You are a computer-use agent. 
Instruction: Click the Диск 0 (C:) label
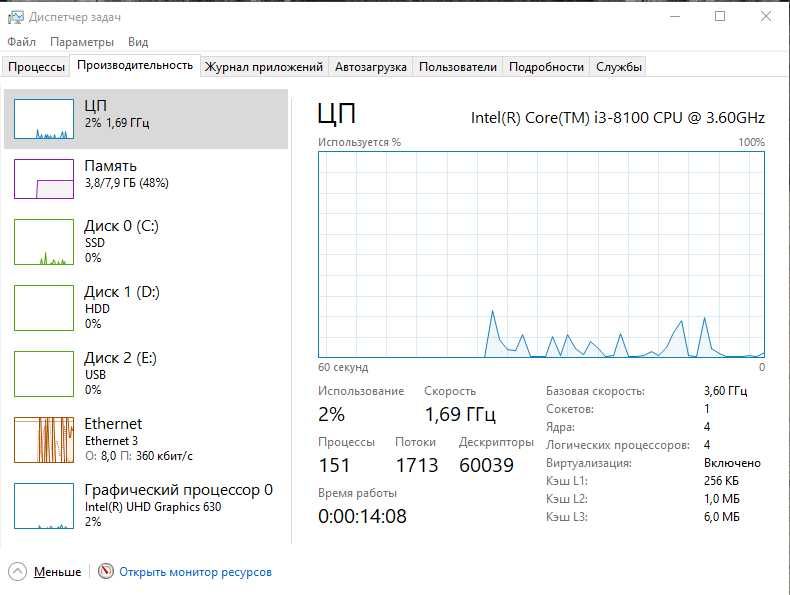pos(121,226)
